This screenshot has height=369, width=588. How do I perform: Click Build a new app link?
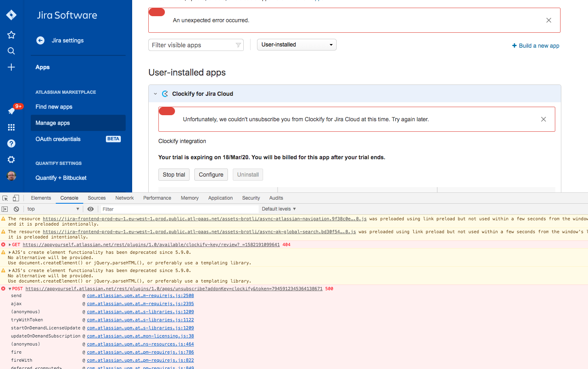coord(539,46)
